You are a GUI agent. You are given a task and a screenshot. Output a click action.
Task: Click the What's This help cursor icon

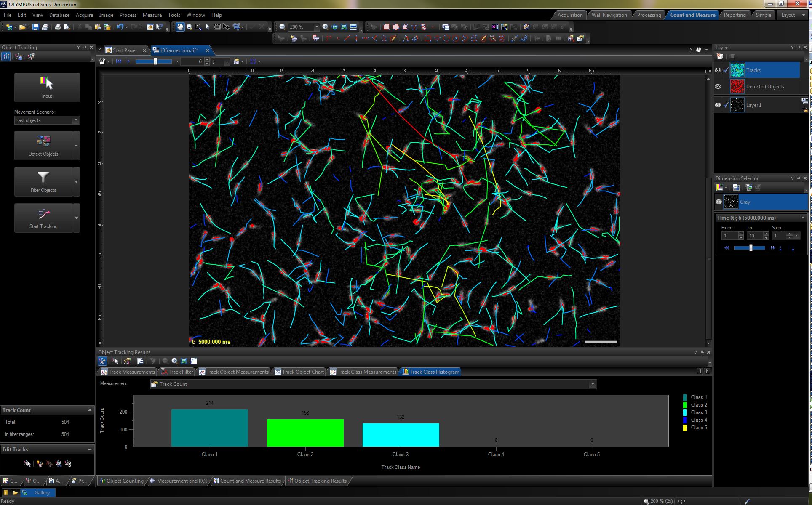click(159, 27)
